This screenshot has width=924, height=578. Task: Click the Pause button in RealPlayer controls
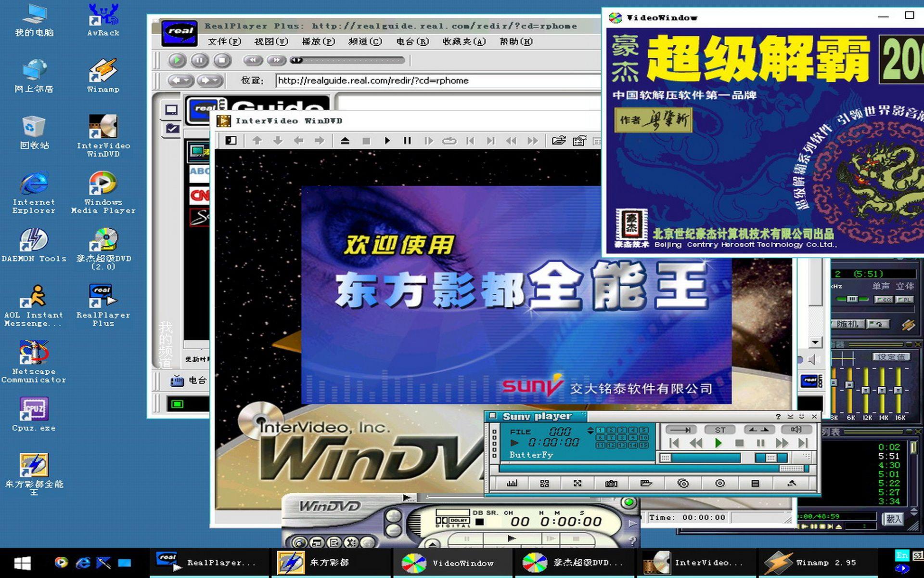[199, 60]
